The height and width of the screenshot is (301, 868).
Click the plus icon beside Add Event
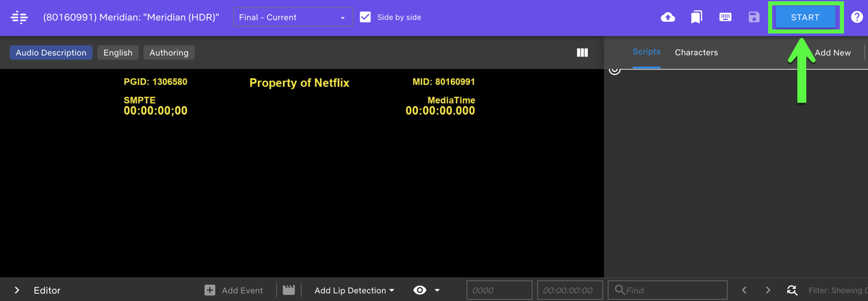coord(210,290)
